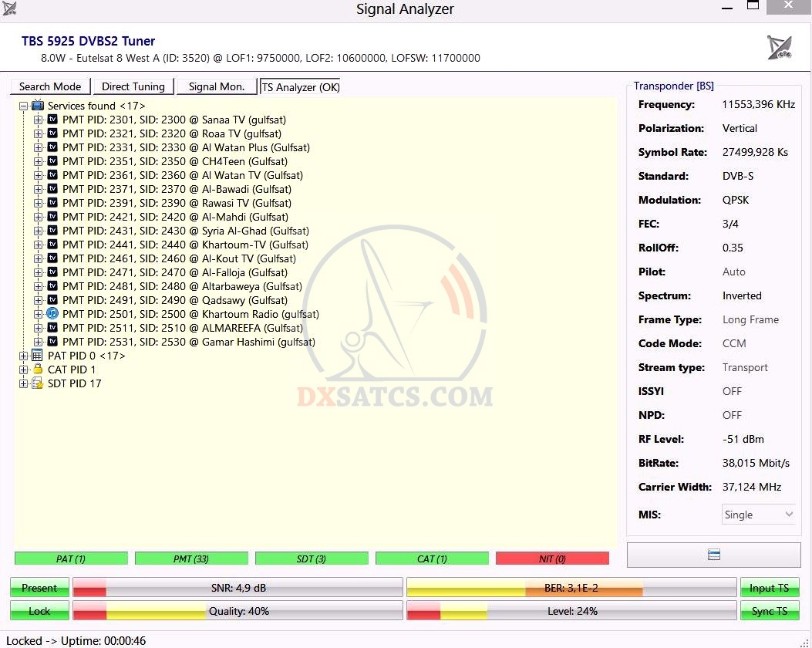Click the BitRate value 38,015 Mbit/s
The width and height of the screenshot is (812, 648).
[756, 463]
